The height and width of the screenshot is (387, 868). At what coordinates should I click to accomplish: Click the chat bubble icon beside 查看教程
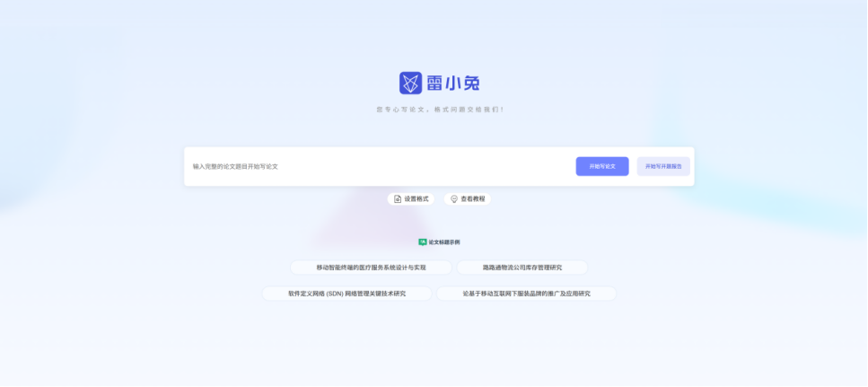click(454, 198)
